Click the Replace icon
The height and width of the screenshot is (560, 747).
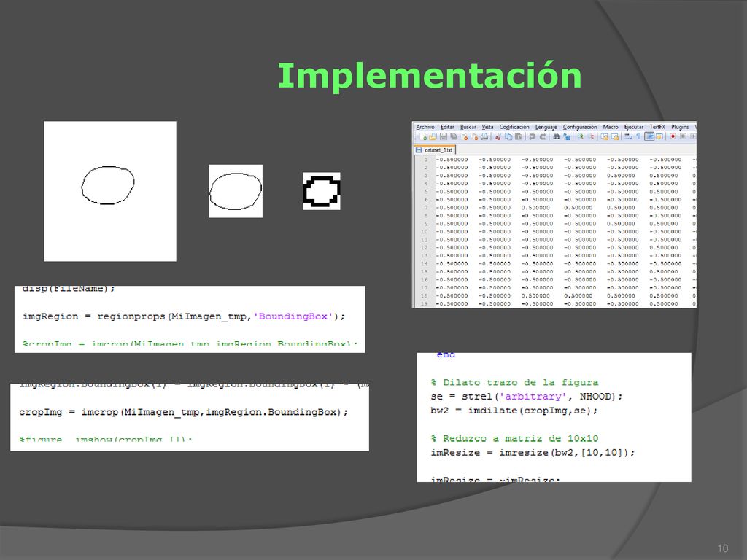click(x=566, y=136)
